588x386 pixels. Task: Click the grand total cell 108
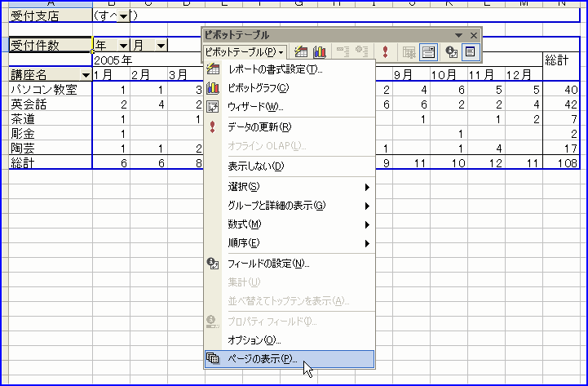[561, 162]
